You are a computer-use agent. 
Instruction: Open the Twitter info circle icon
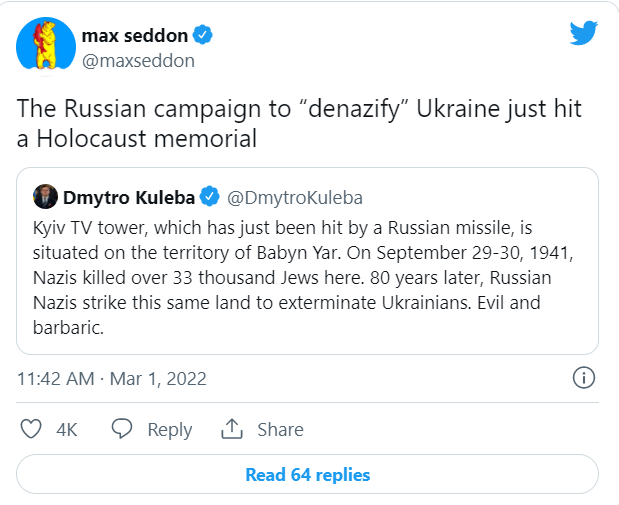[x=583, y=378]
